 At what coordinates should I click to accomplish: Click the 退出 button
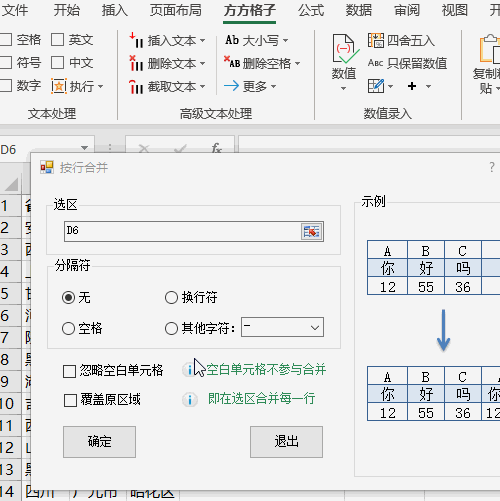point(286,442)
